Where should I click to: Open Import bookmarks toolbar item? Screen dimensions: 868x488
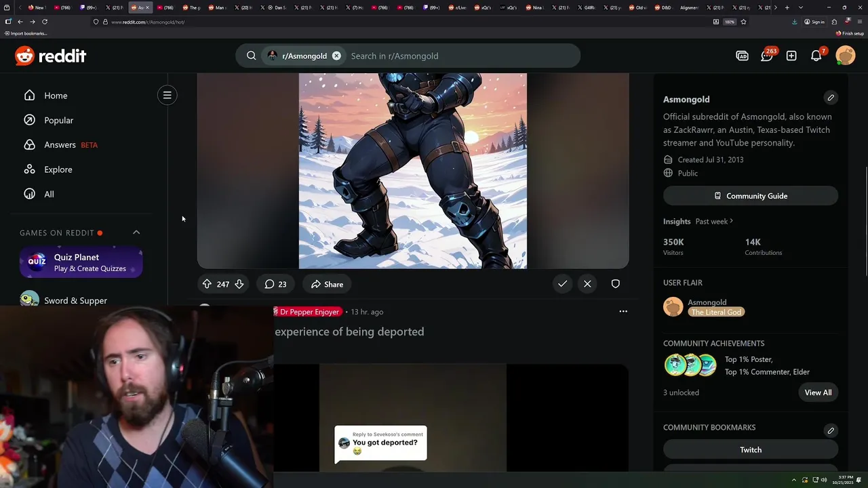[26, 33]
